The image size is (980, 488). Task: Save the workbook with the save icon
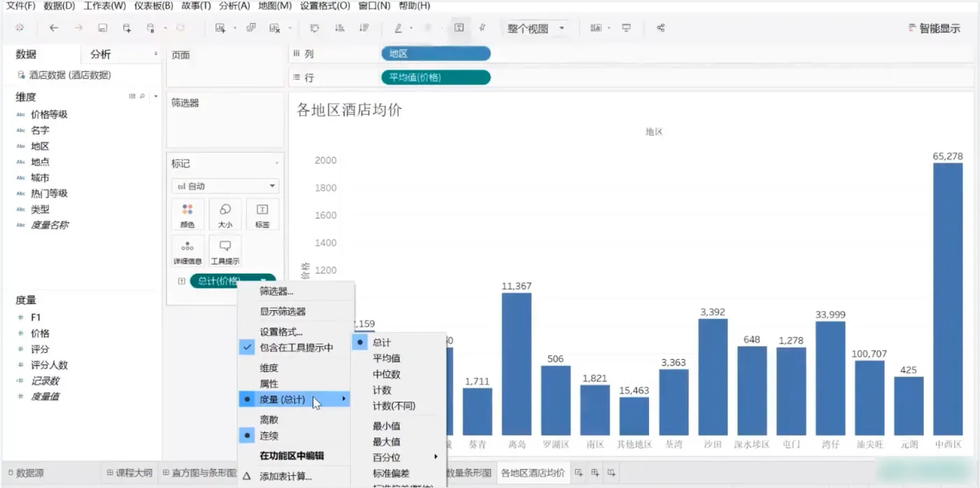(x=102, y=28)
